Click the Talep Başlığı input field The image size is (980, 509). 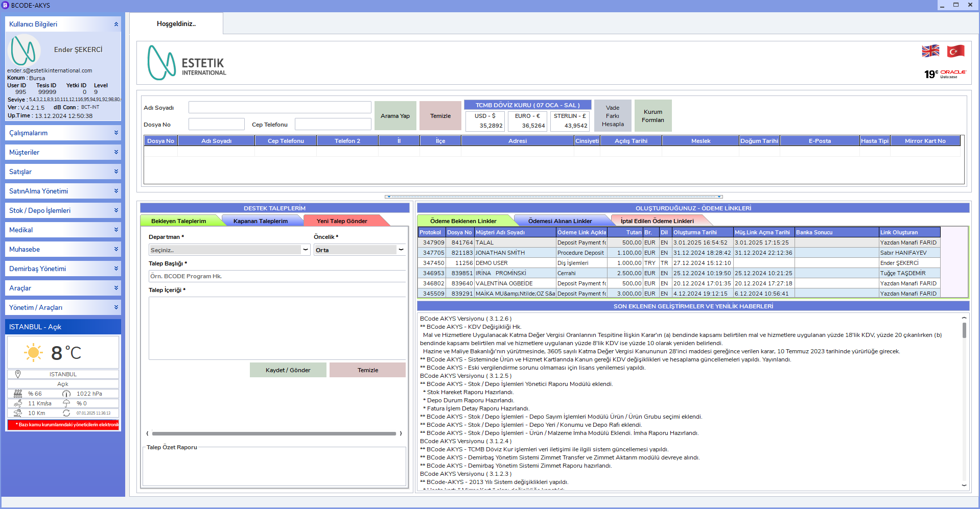pyautogui.click(x=277, y=276)
